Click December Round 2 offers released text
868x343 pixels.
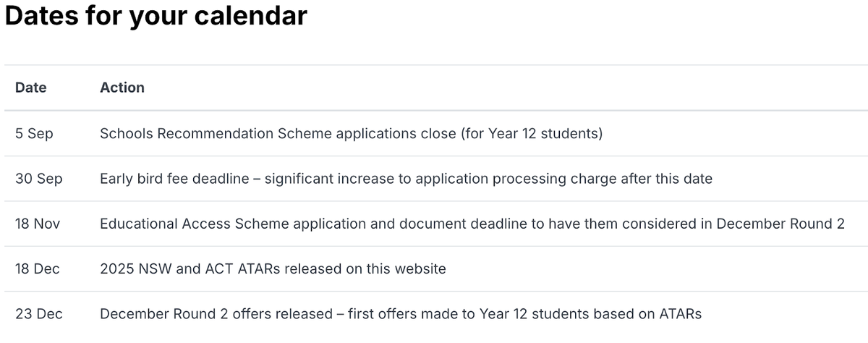401,314
